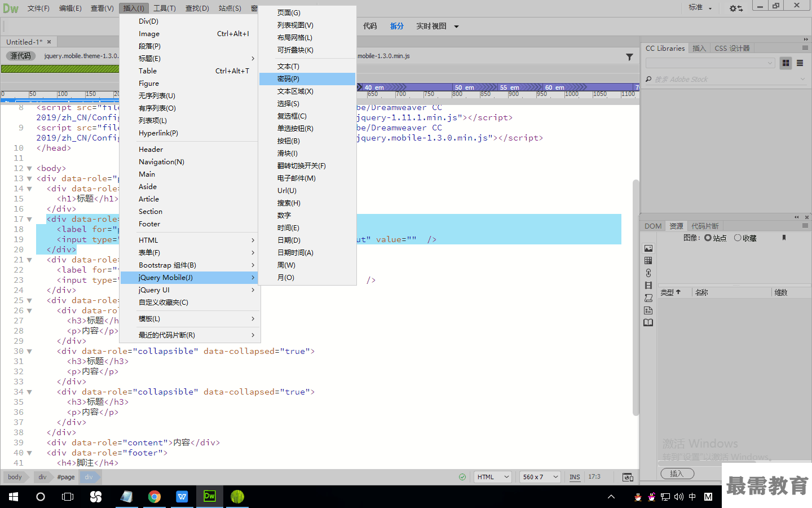Open the 560 x 7 window size dropdown
Screen dimensions: 812x508
click(540, 477)
